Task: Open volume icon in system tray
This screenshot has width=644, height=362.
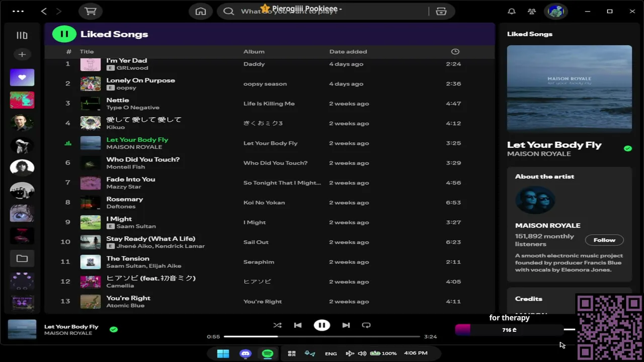Action: point(362,353)
